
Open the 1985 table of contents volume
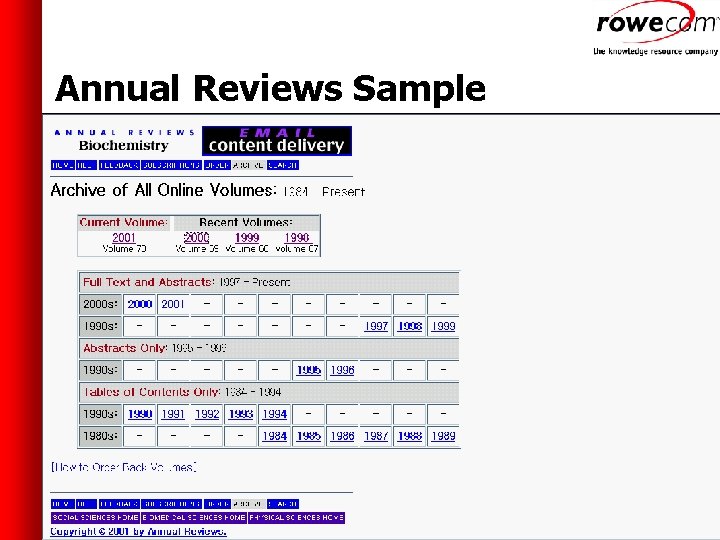coord(309,436)
